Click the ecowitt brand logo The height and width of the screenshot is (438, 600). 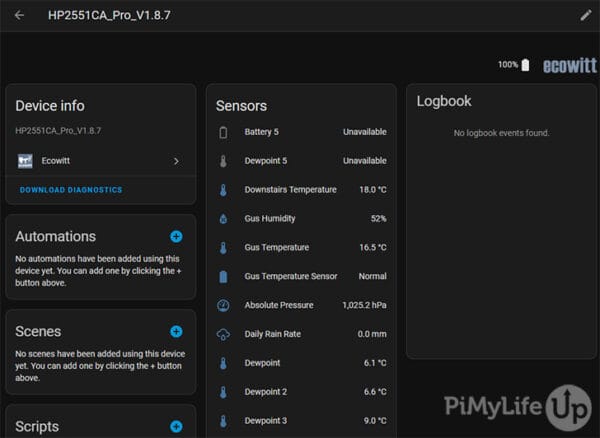point(569,66)
